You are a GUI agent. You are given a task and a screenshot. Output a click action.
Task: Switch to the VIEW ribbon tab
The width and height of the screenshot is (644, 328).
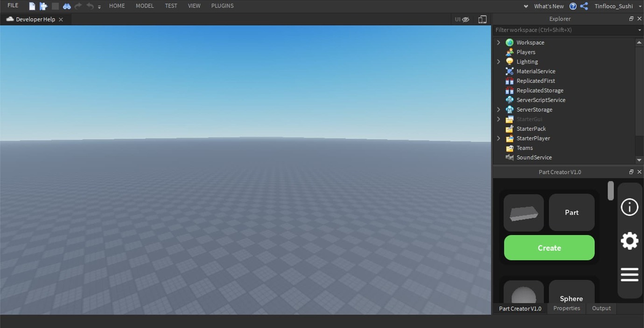tap(194, 6)
